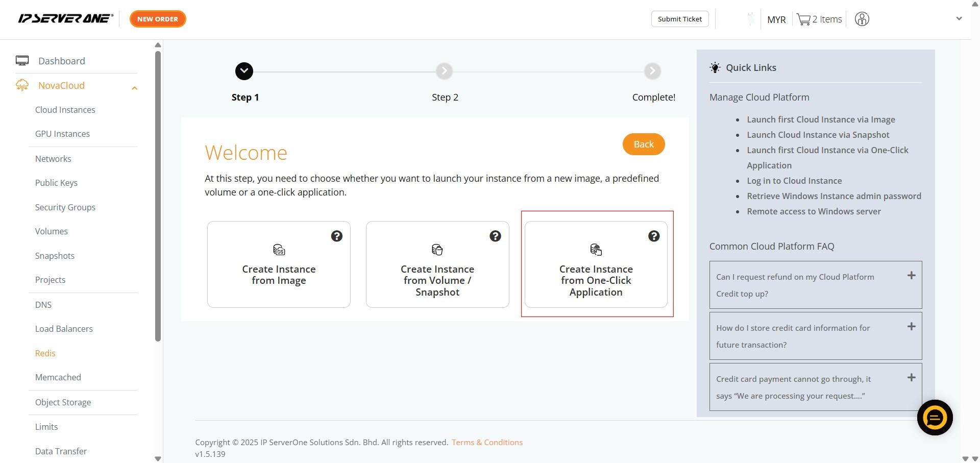Open Cloud Instances in the sidebar
Image resolution: width=980 pixels, height=463 pixels.
click(65, 110)
